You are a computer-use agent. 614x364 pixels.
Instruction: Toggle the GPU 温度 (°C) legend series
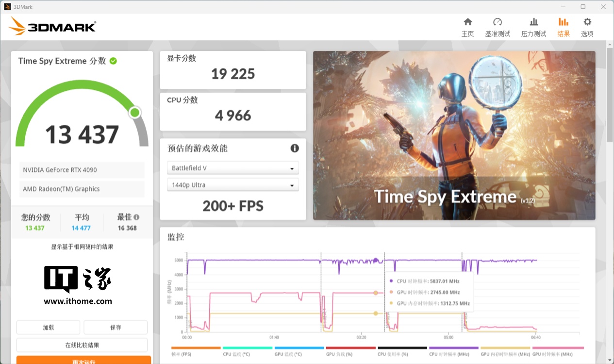(x=299, y=352)
